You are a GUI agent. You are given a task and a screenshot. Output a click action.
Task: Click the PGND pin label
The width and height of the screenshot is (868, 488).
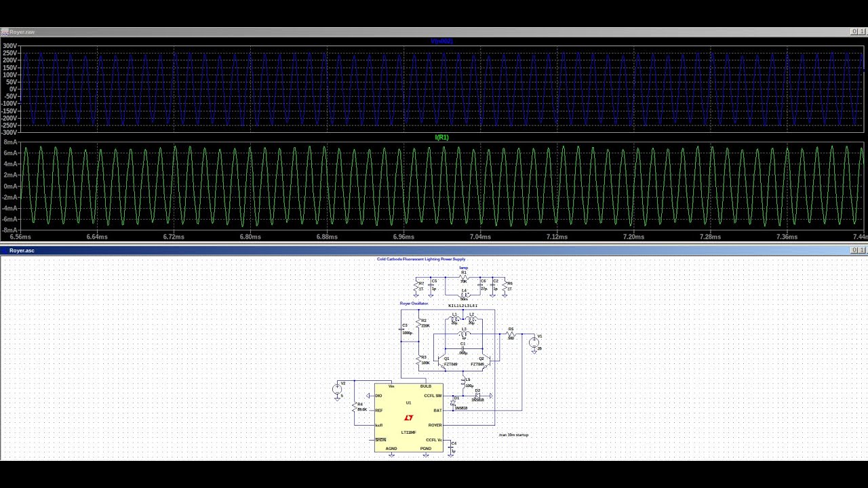coord(426,449)
